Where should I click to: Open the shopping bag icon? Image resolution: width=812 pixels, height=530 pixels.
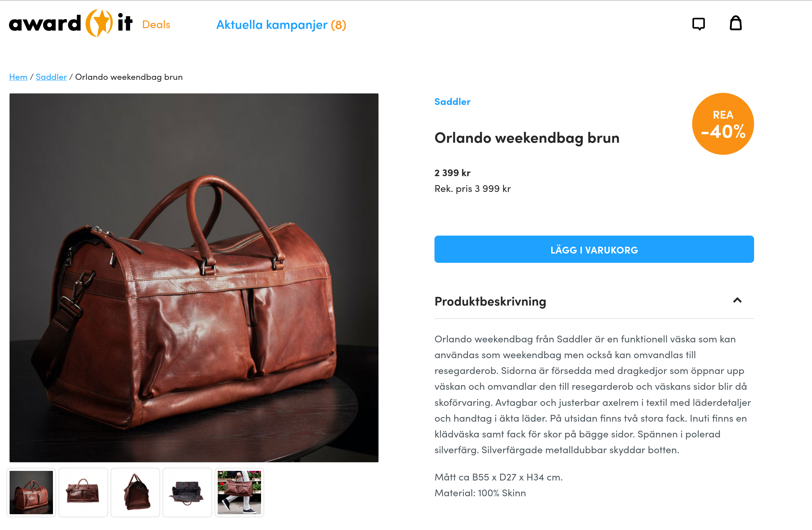[736, 24]
